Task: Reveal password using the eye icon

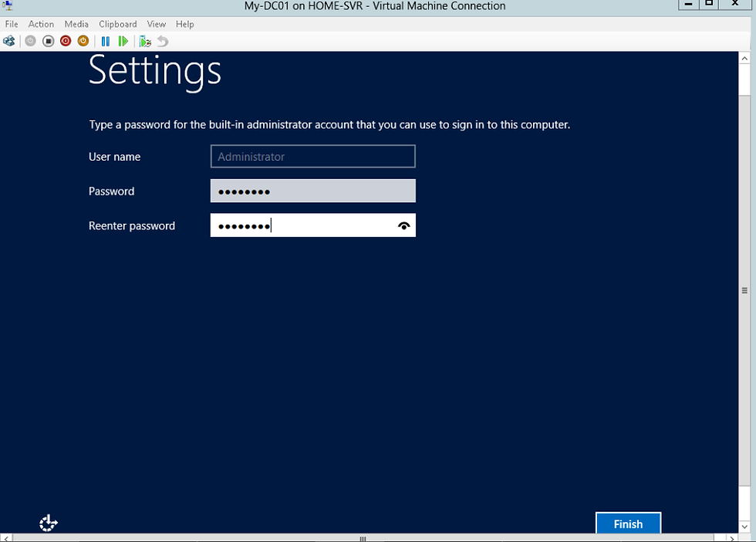Action: (404, 225)
